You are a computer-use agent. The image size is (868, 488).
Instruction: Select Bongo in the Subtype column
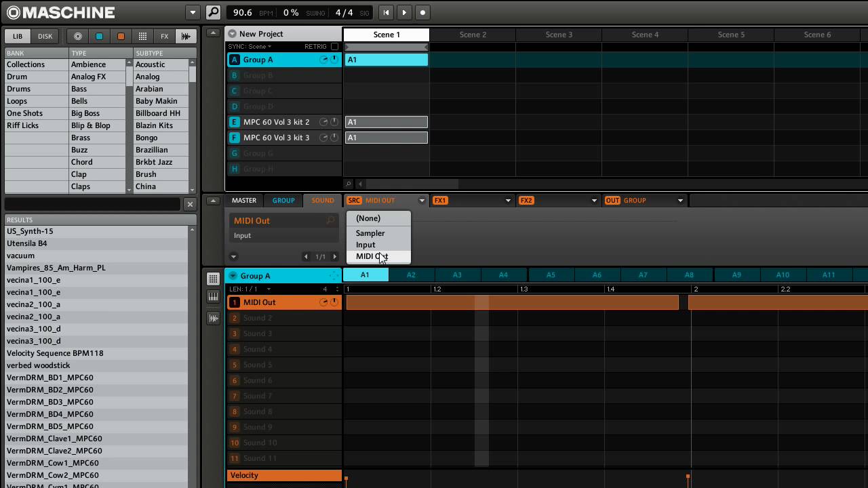(x=161, y=138)
